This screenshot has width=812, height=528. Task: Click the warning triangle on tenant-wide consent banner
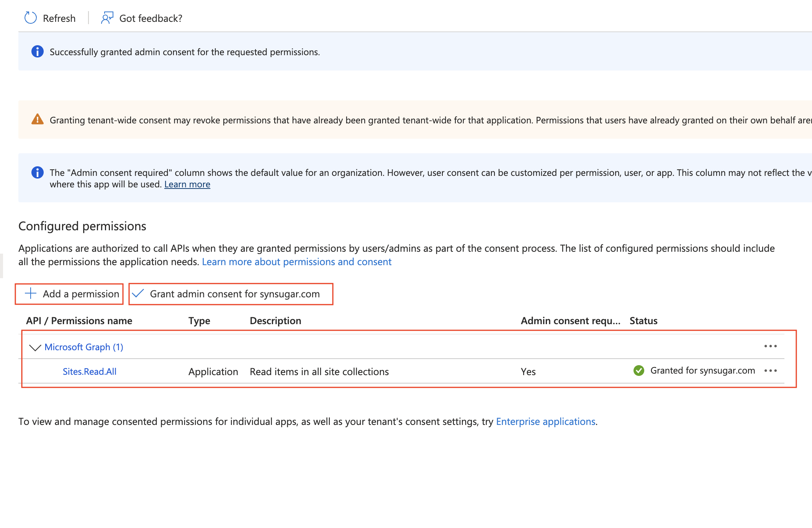coord(38,120)
